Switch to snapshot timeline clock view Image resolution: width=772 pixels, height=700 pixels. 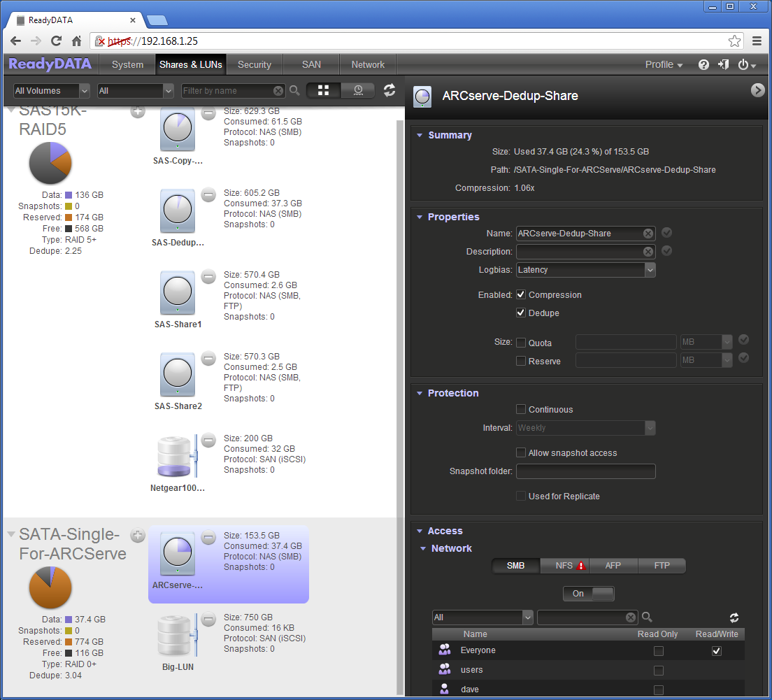point(358,90)
